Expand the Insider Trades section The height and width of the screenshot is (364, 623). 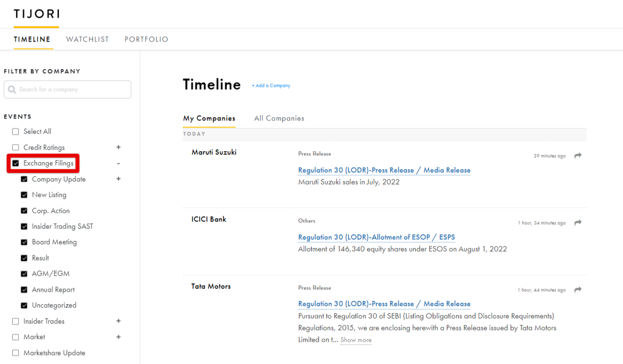point(119,321)
